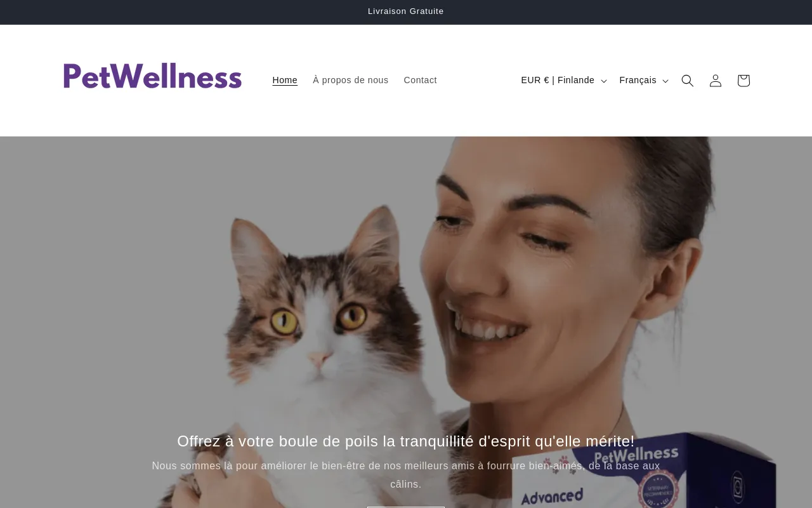The height and width of the screenshot is (508, 812).
Task: Open the À propos de nous page
Action: (x=351, y=80)
